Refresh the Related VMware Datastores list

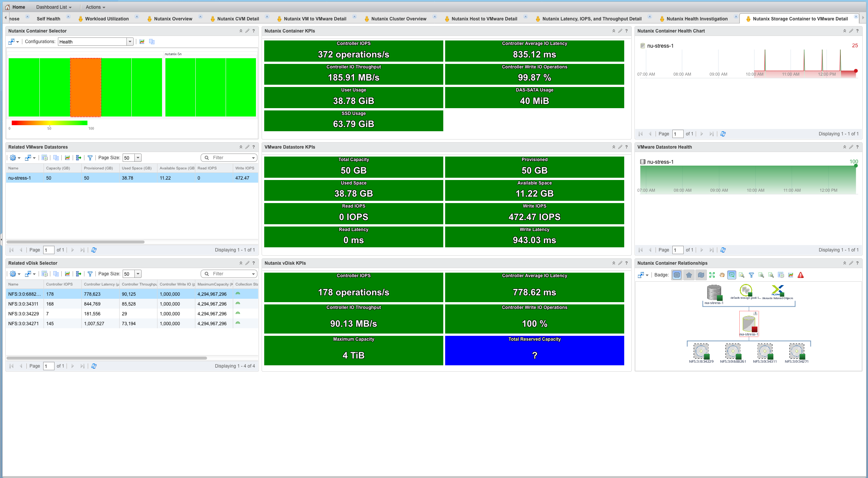coord(94,250)
